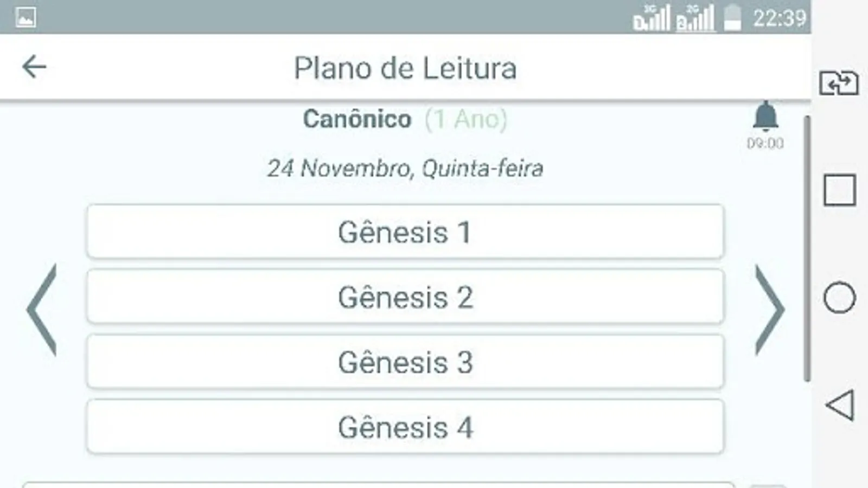This screenshot has width=868, height=488.
Task: Advance to next day with right chevron
Action: tap(769, 310)
